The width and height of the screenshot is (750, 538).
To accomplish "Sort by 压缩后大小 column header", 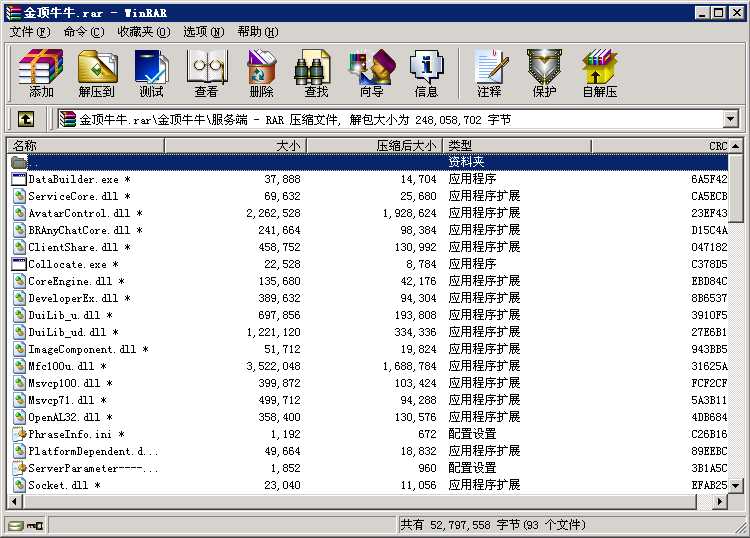I will coord(375,145).
